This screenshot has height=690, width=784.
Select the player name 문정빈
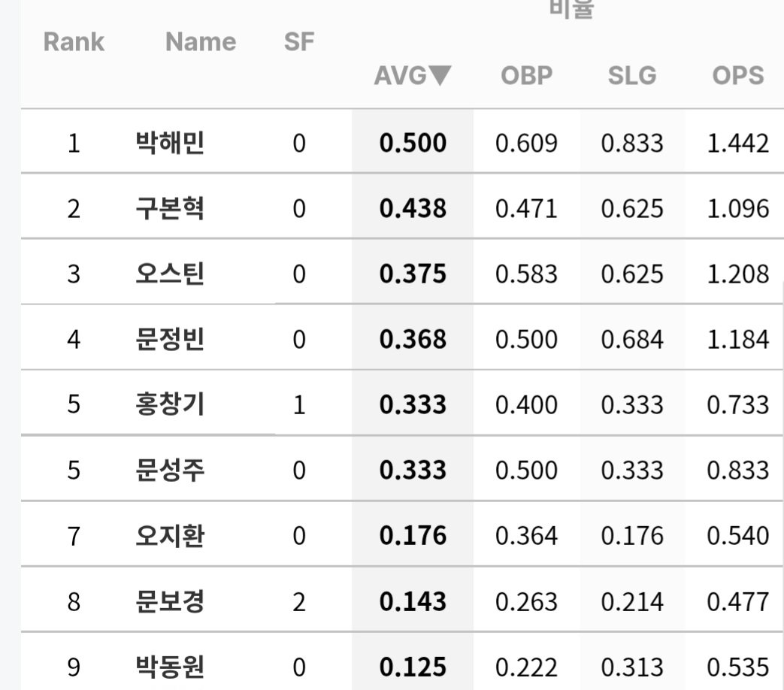170,339
